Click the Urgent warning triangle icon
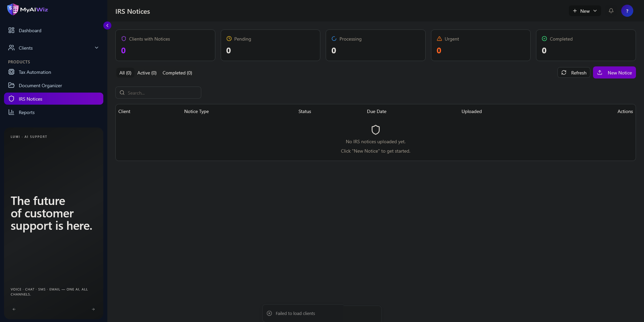Image resolution: width=644 pixels, height=322 pixels. [439, 39]
